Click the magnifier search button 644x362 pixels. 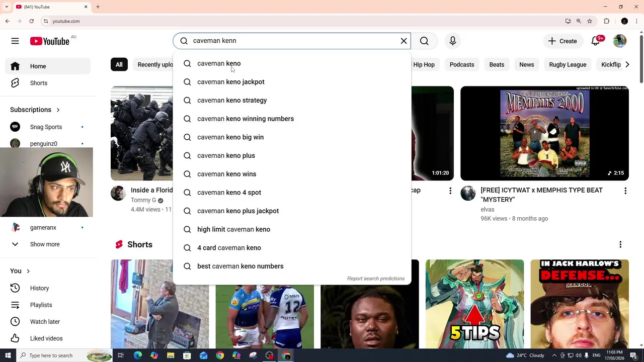pyautogui.click(x=424, y=41)
